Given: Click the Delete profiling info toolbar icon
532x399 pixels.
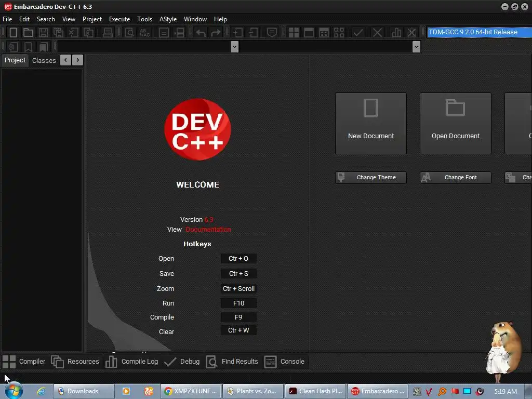Looking at the screenshot, I should click(411, 33).
